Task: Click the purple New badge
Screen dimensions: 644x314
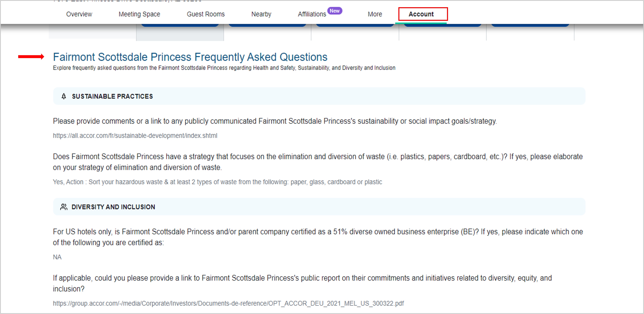Action: tap(335, 11)
